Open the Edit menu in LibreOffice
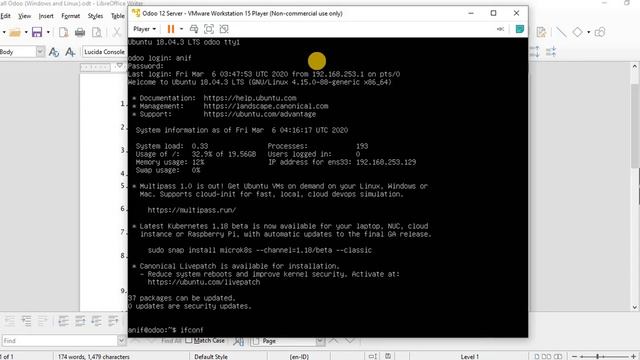Screen dimensions: 640x360 5,16
